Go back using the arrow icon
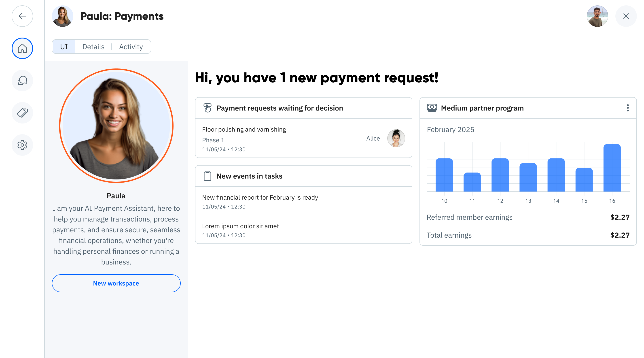 22,16
